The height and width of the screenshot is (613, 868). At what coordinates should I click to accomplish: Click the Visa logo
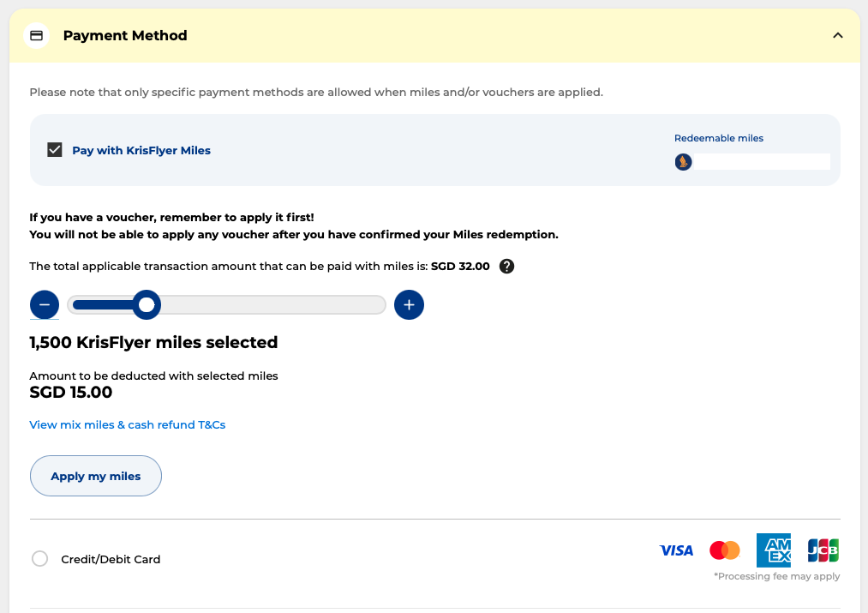coord(676,550)
